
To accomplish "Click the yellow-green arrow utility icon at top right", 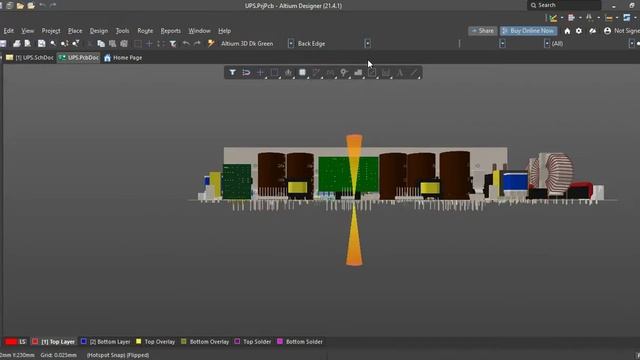I will tap(553, 18).
